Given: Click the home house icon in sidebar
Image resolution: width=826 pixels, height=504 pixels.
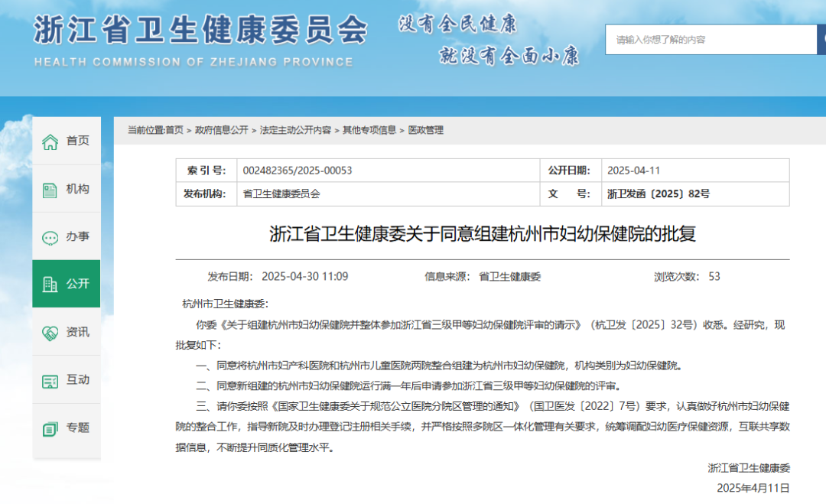Looking at the screenshot, I should (x=50, y=141).
